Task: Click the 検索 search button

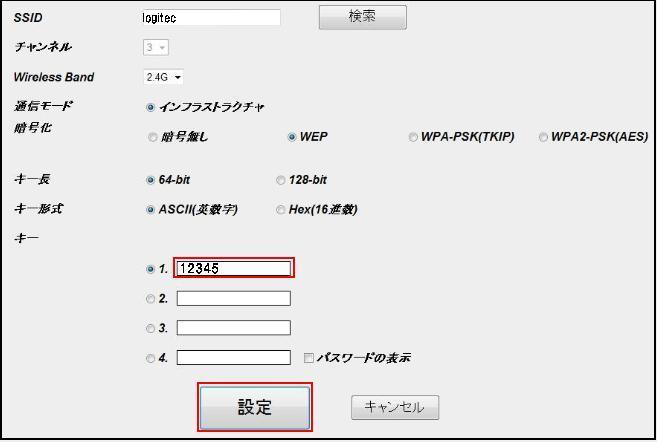Action: [362, 17]
